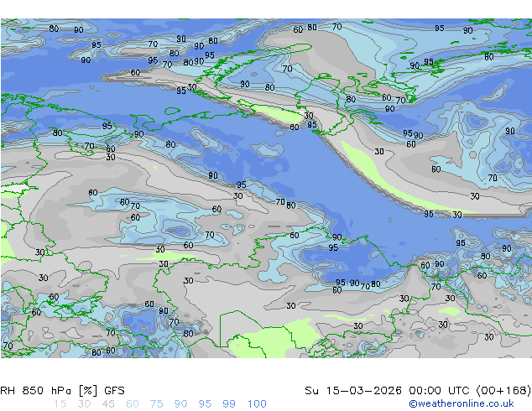Click the legend value 90 in the bottom scale row
This screenshot has height=411, width=532.
pos(181,404)
